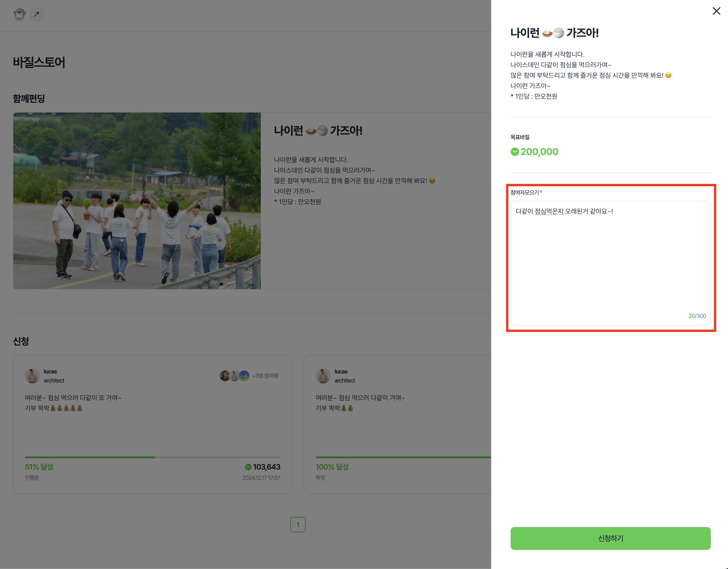Click lucas avatar in first application card
This screenshot has width=728, height=569.
(x=32, y=376)
